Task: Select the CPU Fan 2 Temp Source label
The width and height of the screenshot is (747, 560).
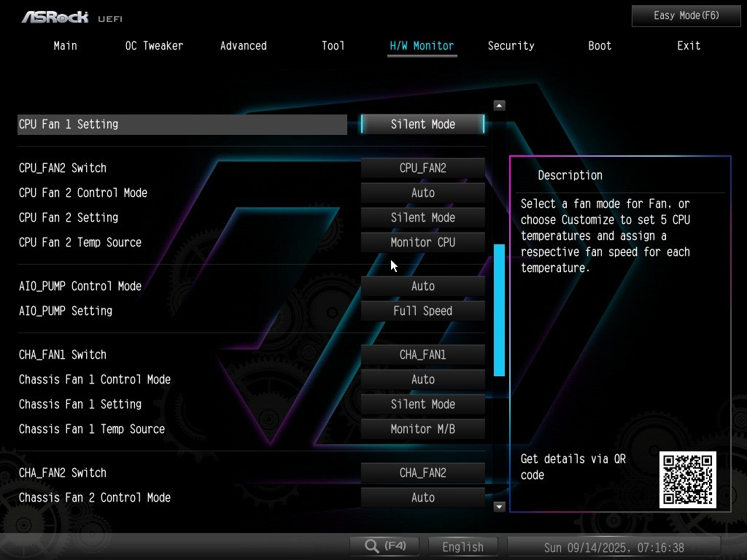Action: 80,242
